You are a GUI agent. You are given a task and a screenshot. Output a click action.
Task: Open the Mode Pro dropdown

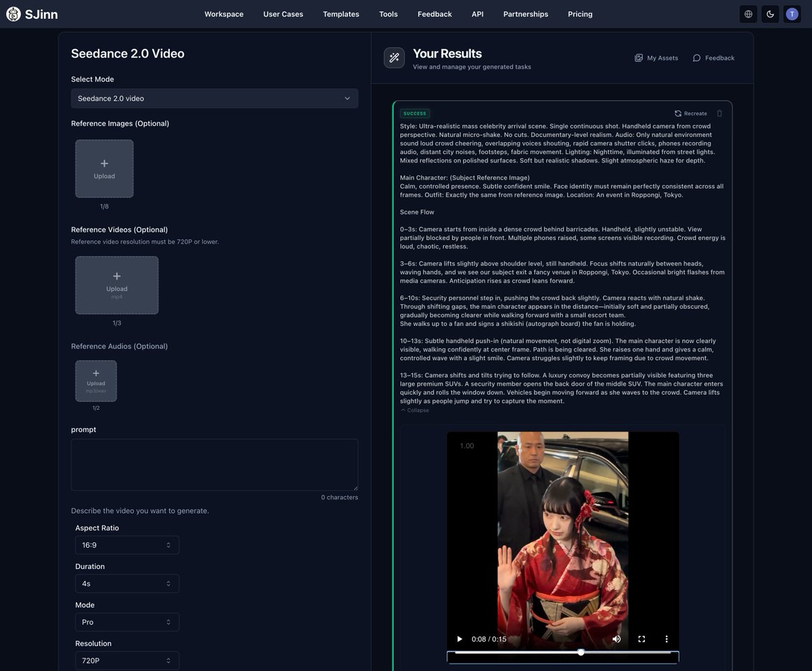click(x=127, y=622)
